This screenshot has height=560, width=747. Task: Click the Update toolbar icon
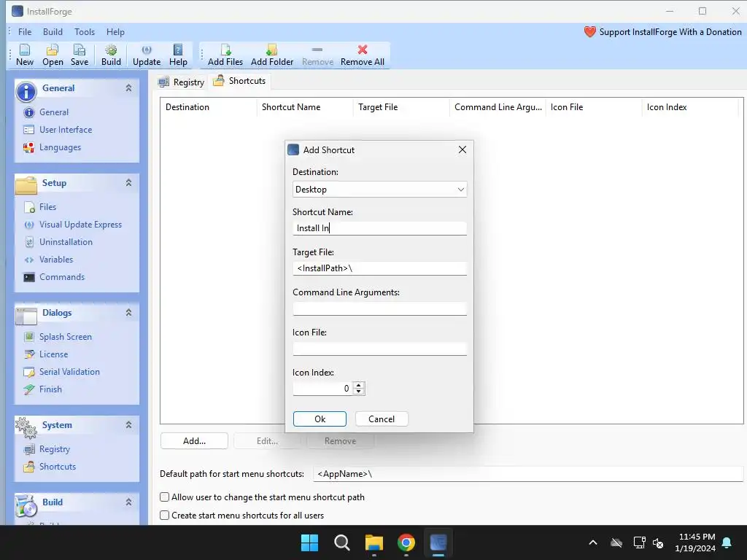coord(147,55)
